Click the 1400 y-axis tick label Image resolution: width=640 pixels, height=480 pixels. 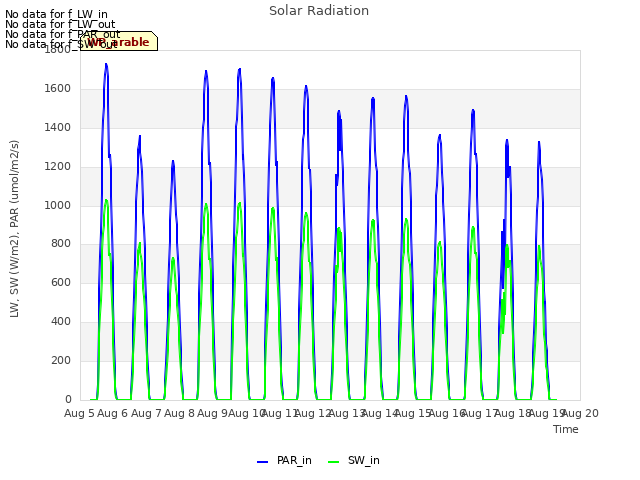point(58,128)
